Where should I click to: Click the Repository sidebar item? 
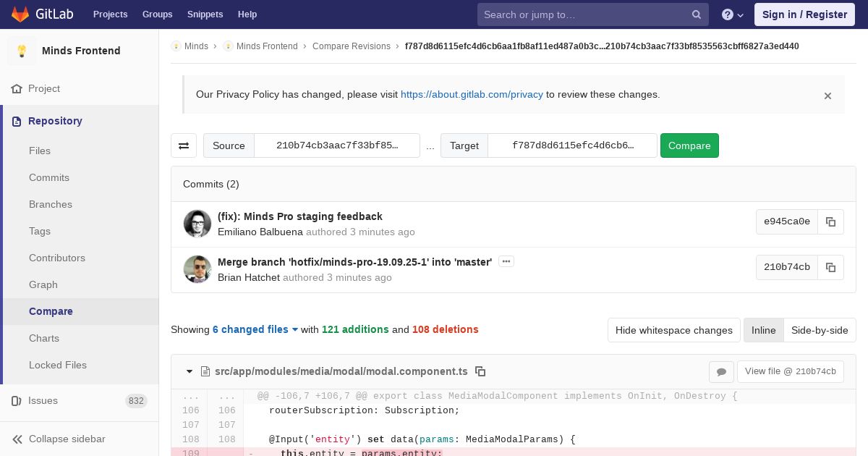click(x=80, y=121)
